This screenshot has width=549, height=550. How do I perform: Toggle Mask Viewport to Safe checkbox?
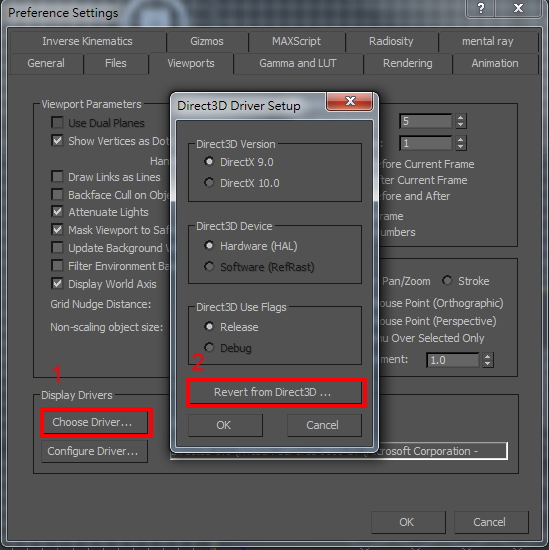tap(57, 229)
